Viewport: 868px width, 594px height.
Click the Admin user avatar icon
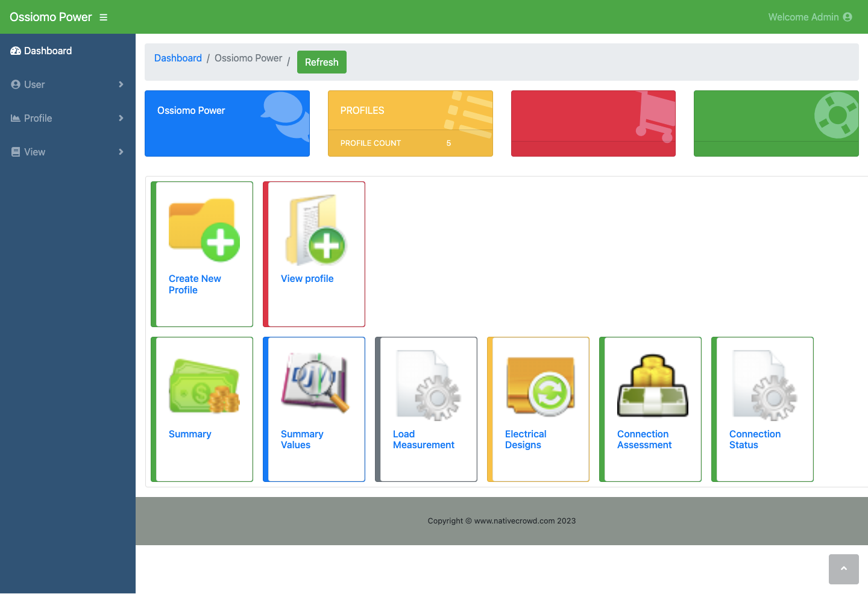click(x=848, y=17)
